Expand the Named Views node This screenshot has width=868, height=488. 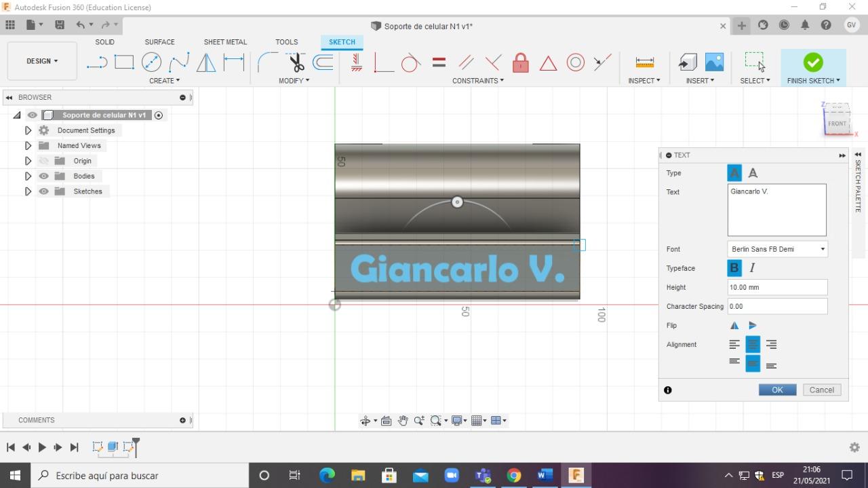coord(28,145)
